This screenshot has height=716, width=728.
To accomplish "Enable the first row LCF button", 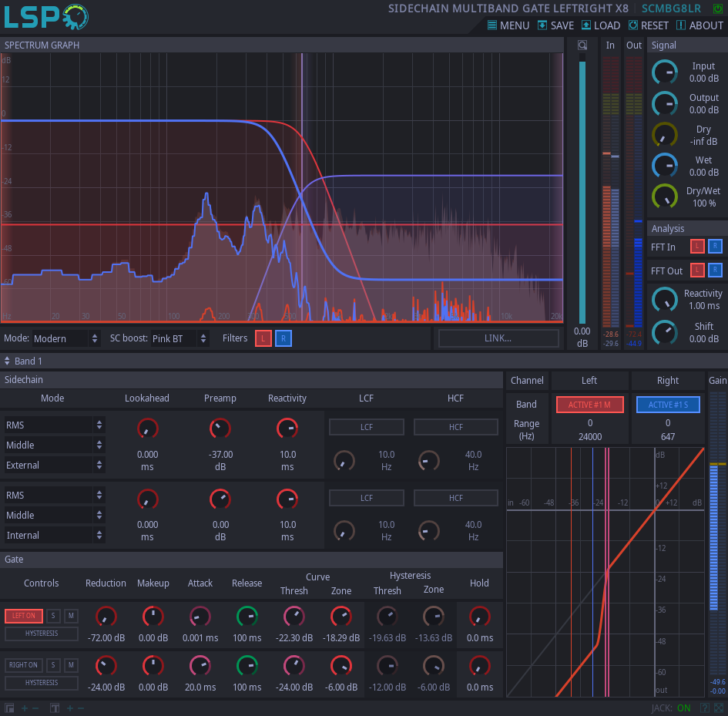I will pyautogui.click(x=367, y=427).
